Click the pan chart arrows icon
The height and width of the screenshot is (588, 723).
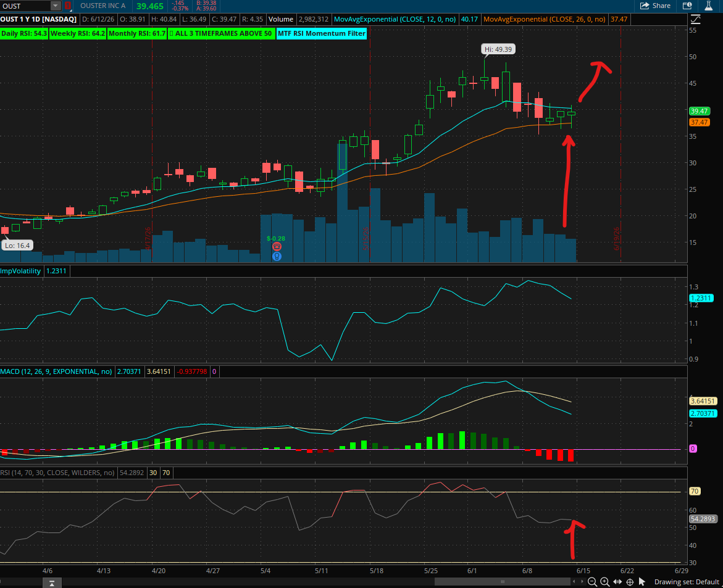click(x=617, y=582)
